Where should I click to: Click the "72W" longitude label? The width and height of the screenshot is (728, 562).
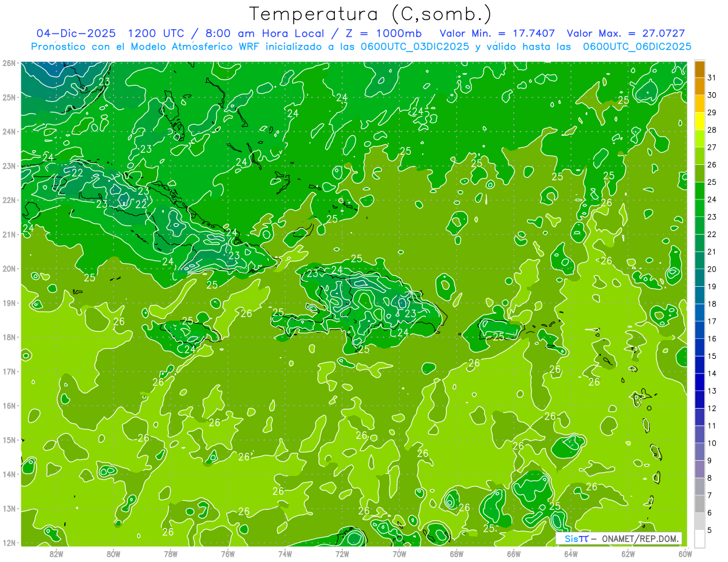point(342,553)
